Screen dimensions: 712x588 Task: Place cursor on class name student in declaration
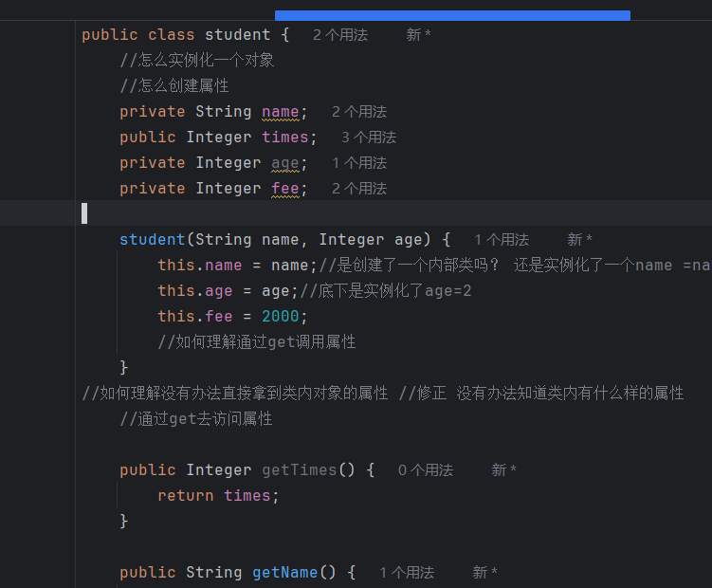237,35
